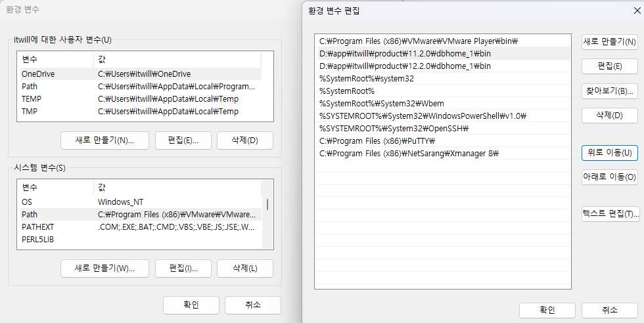Select PATHEXT system variable row
Screen dimensions: 644x323
point(141,227)
